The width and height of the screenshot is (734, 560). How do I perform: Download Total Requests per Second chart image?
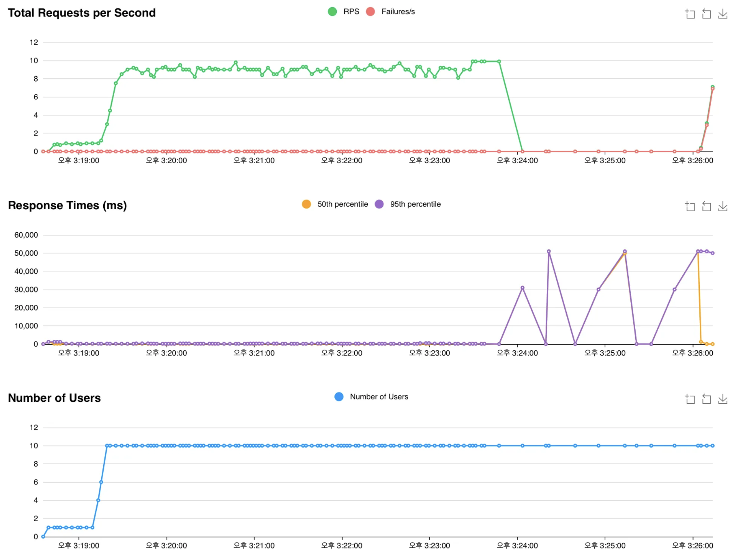(x=722, y=14)
